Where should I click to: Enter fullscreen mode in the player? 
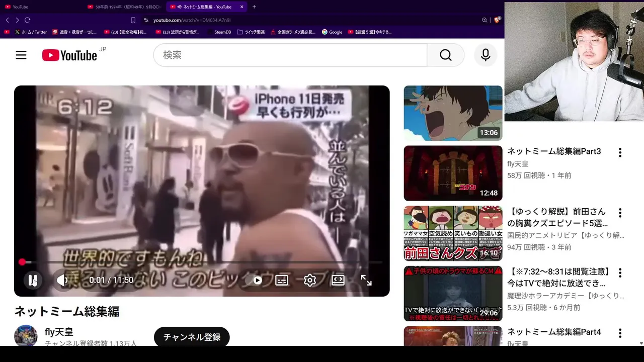point(366,280)
